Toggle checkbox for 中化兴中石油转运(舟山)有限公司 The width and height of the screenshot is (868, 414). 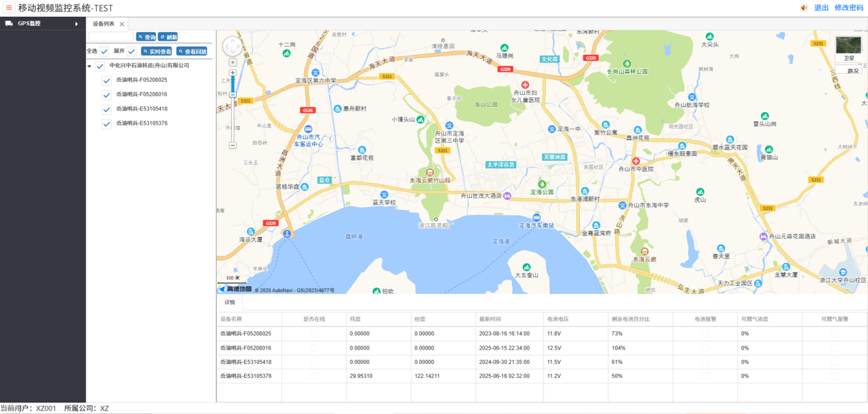pos(100,66)
